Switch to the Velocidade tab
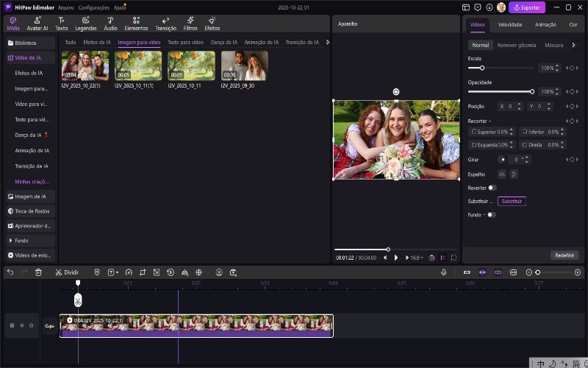Screen dimensions: 588x368 coord(509,24)
